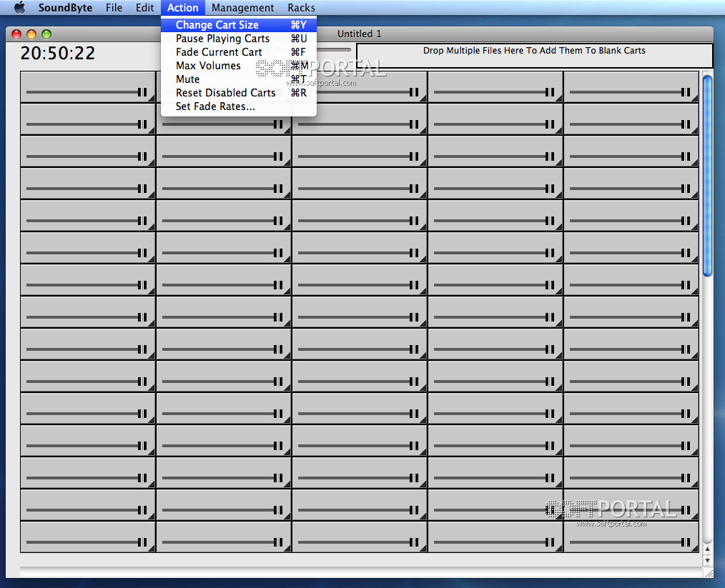Click corner triangle of top-right cart
The height and width of the screenshot is (588, 725).
tap(695, 99)
